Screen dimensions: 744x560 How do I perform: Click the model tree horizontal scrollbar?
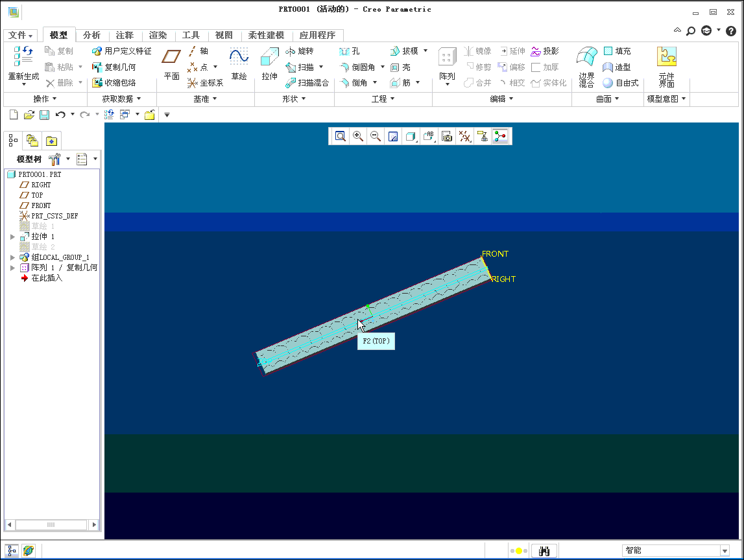pyautogui.click(x=51, y=524)
